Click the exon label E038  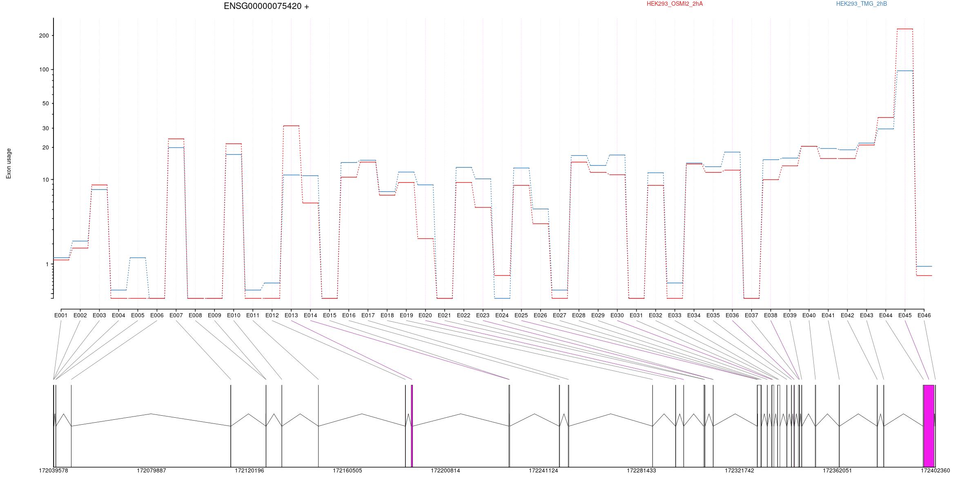pyautogui.click(x=771, y=315)
